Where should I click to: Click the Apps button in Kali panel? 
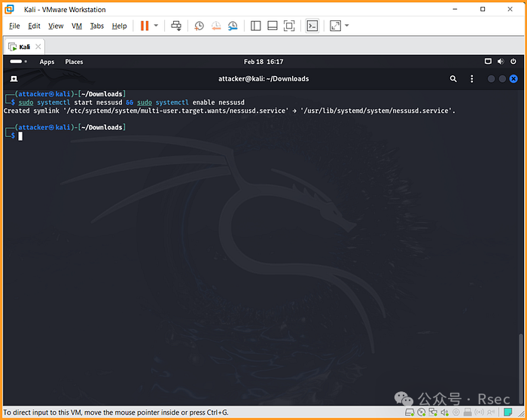(x=47, y=62)
